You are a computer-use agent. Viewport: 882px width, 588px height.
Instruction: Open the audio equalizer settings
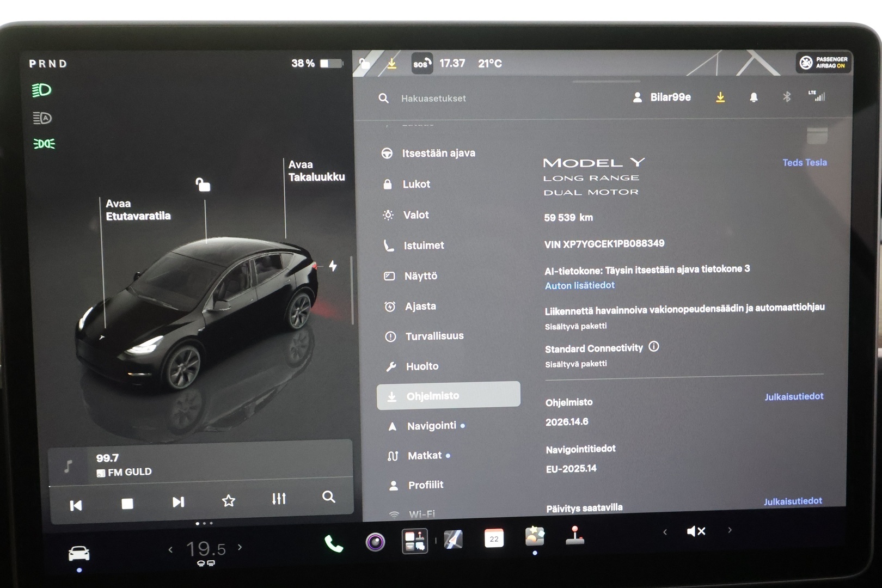[x=279, y=498]
